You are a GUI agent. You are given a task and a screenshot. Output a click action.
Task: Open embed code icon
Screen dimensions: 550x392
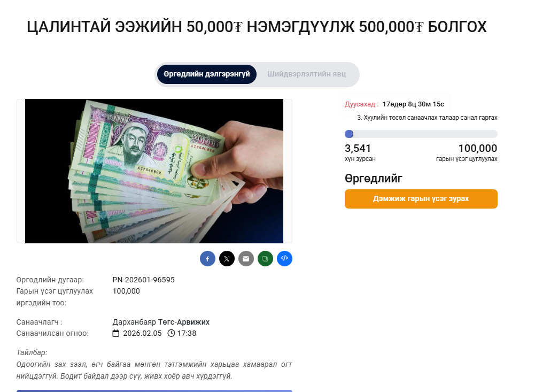tap(284, 259)
